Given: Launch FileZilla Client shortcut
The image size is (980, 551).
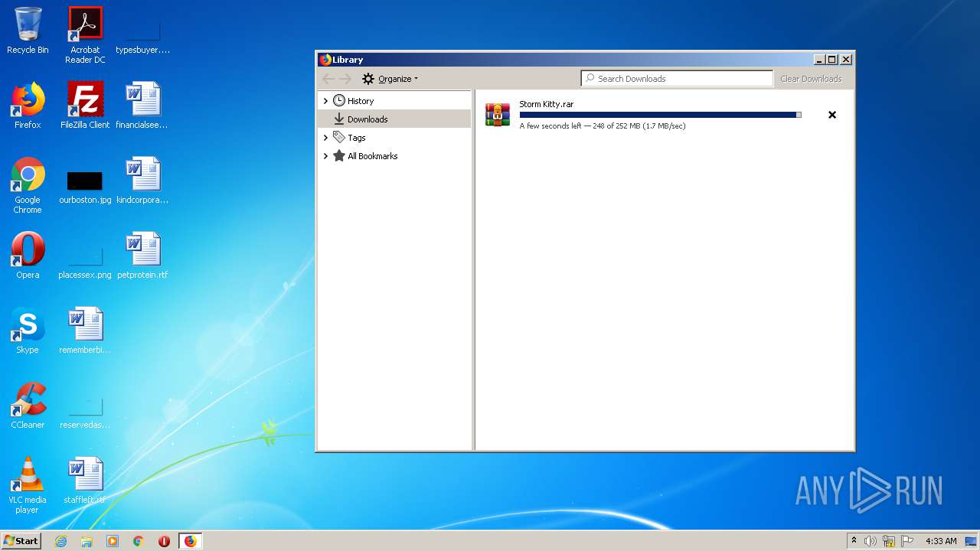Looking at the screenshot, I should [x=85, y=106].
